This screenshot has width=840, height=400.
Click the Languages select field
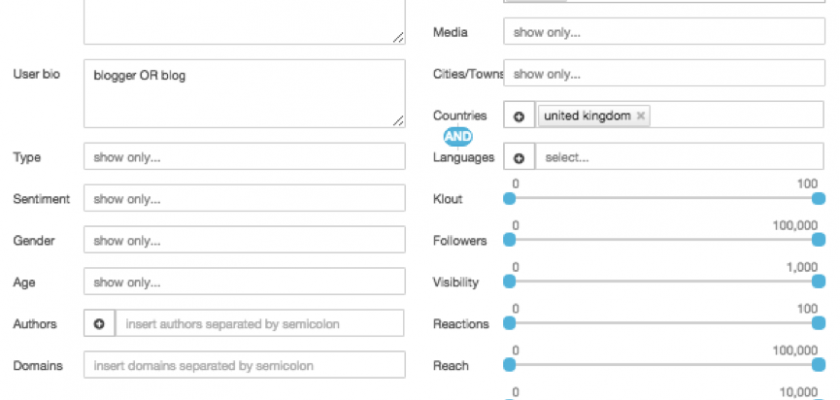click(680, 158)
